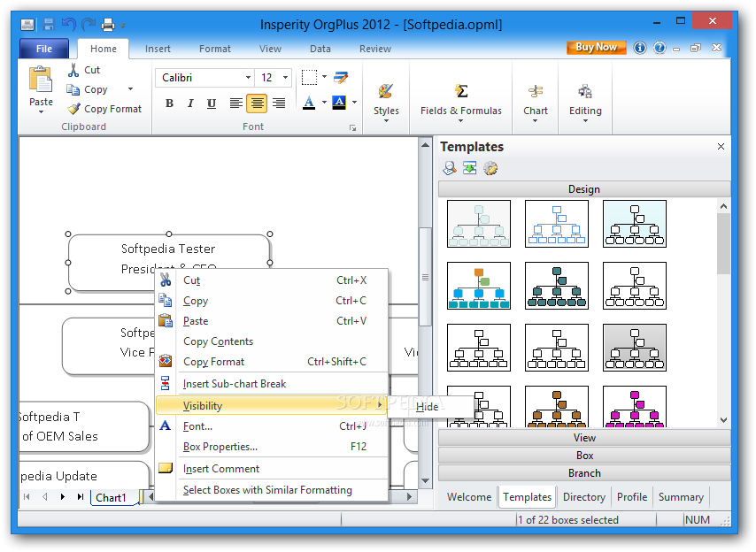Click the Redo arrow icon
The height and width of the screenshot is (552, 756).
pos(89,24)
